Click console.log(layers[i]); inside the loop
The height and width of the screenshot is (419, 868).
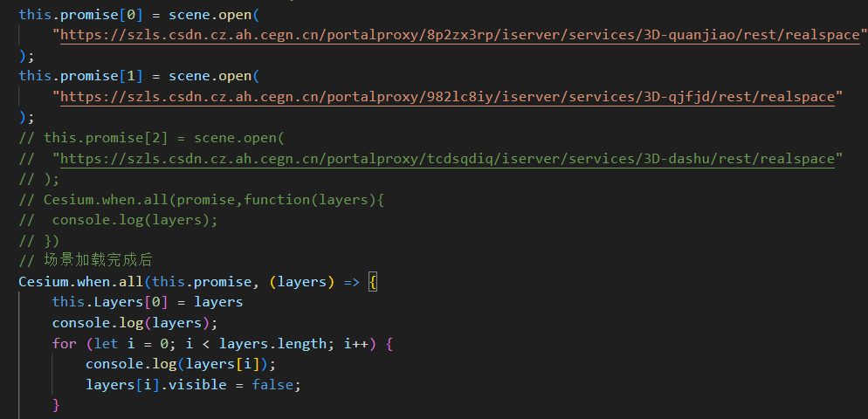pyautogui.click(x=181, y=364)
